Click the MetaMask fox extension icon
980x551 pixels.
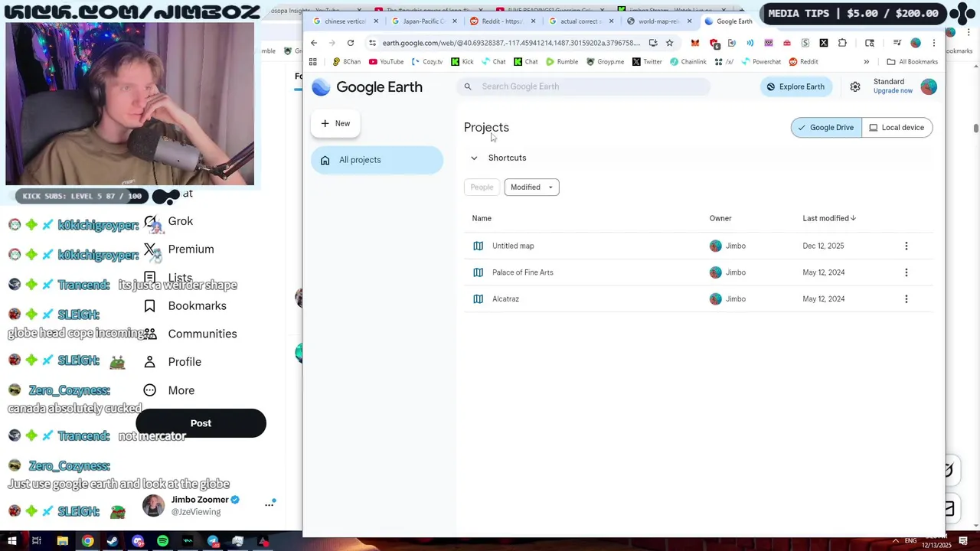[694, 43]
